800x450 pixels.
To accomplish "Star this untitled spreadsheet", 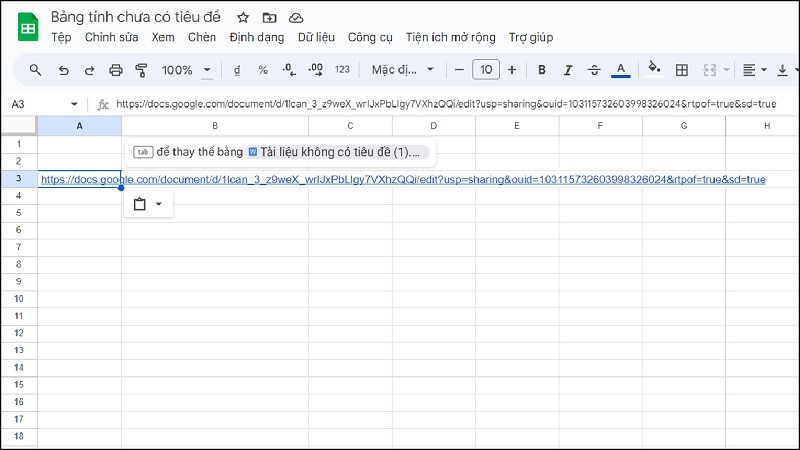I will click(x=243, y=17).
